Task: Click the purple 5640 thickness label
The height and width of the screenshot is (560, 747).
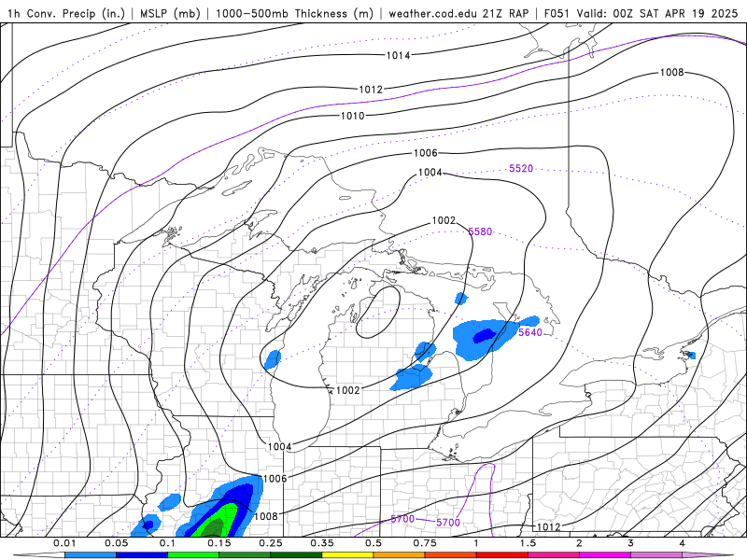Action: (530, 332)
